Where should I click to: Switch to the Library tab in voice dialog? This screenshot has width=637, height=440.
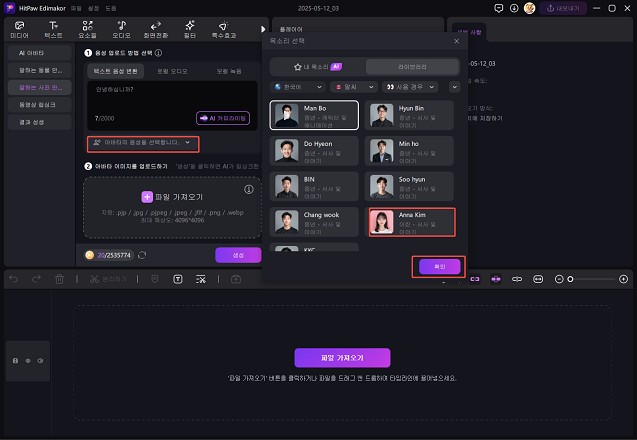pyautogui.click(x=412, y=67)
